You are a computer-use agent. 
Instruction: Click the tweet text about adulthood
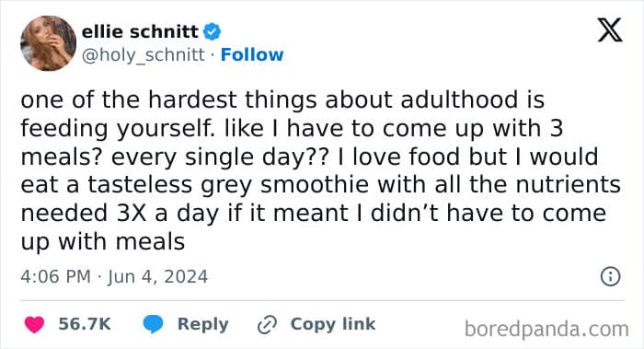[320, 170]
